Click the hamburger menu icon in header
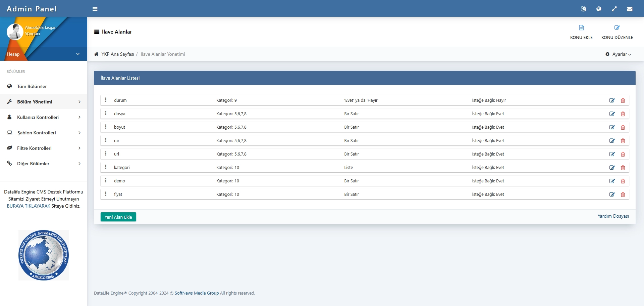644x306 pixels. [x=95, y=9]
